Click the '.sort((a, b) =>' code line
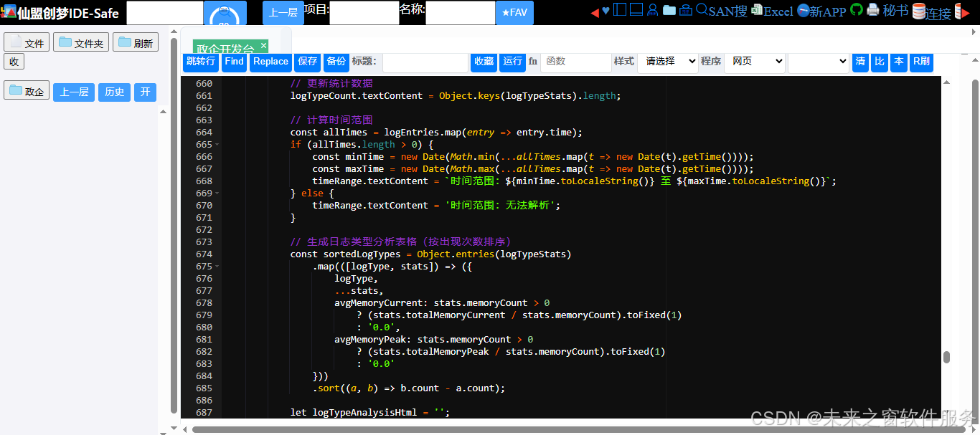980x435 pixels. 409,388
